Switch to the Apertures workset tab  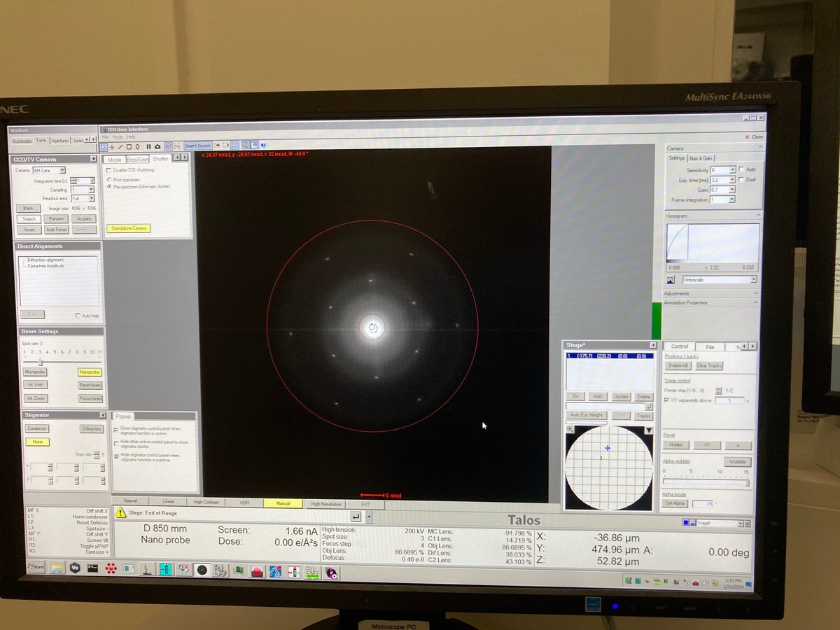tap(60, 141)
